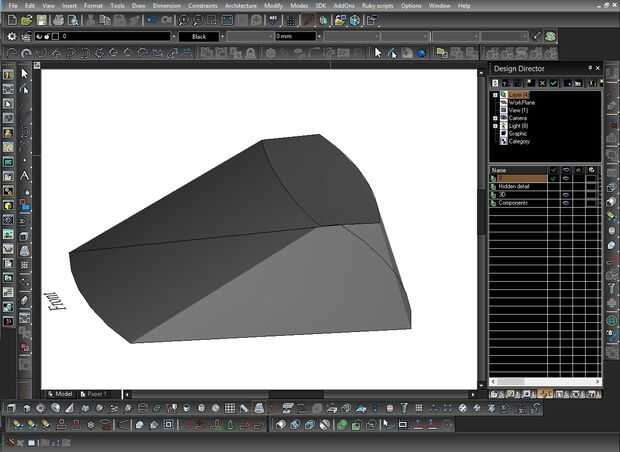620x452 pixels.
Task: Click the green sphere icon in the bottom toolbar
Action: click(342, 425)
